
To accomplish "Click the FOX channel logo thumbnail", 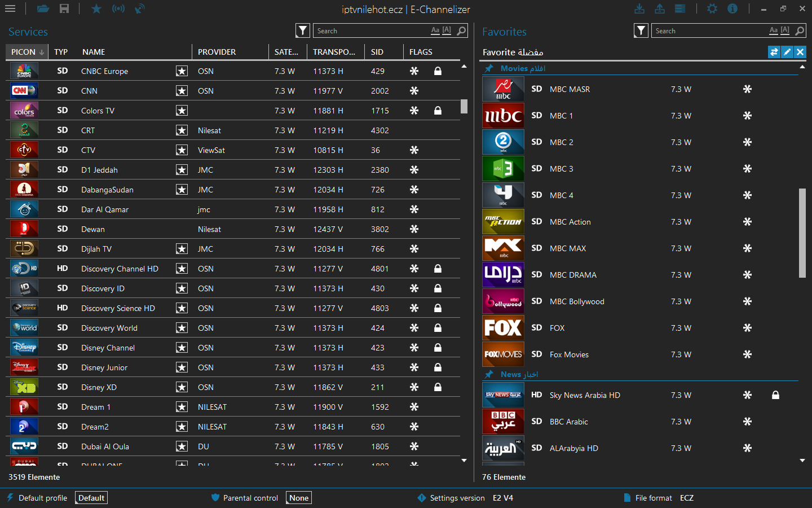I will 503,328.
